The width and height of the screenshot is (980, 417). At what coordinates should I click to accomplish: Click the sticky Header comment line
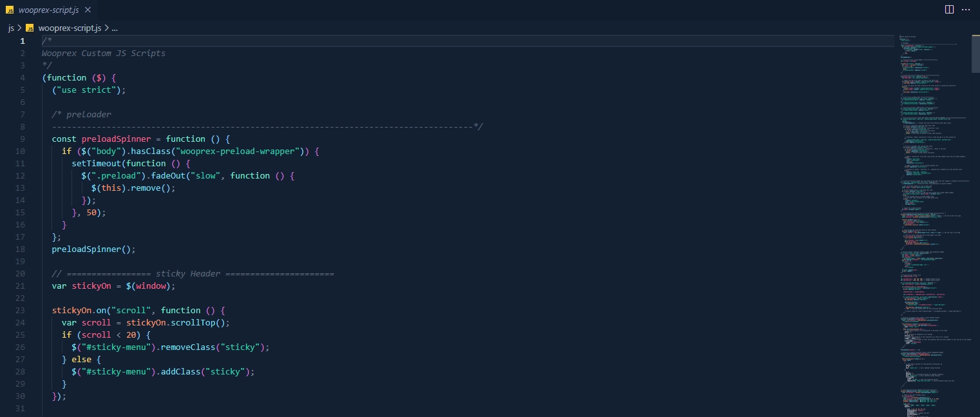pos(193,274)
